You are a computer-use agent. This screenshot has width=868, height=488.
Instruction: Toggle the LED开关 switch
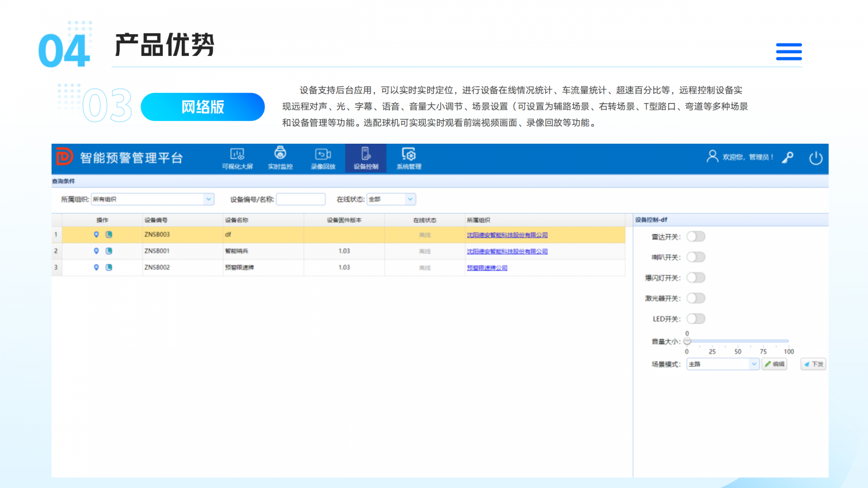coord(696,319)
